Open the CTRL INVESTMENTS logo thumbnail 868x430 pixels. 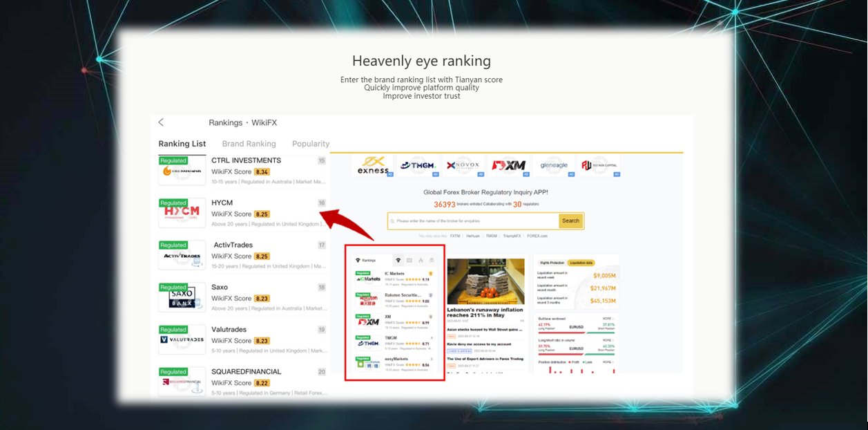(182, 171)
